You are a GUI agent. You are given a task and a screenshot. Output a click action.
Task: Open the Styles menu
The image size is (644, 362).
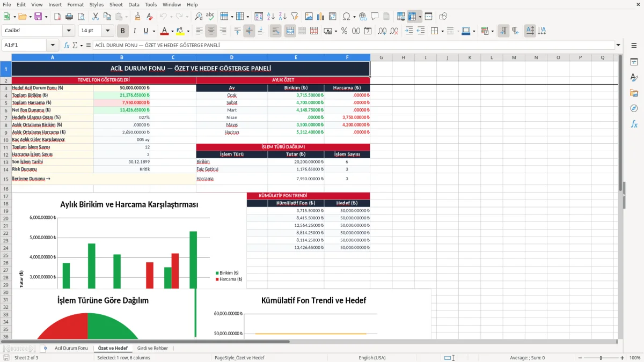97,4
